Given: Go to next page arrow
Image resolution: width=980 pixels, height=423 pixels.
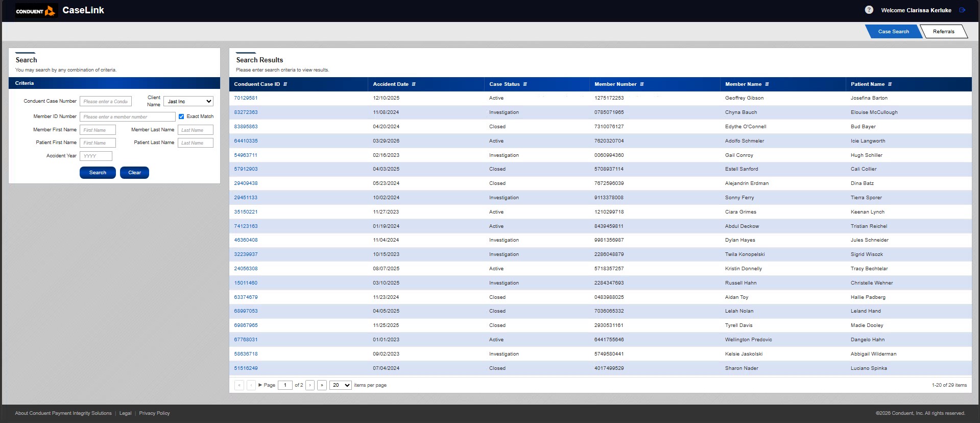Looking at the screenshot, I should point(310,385).
